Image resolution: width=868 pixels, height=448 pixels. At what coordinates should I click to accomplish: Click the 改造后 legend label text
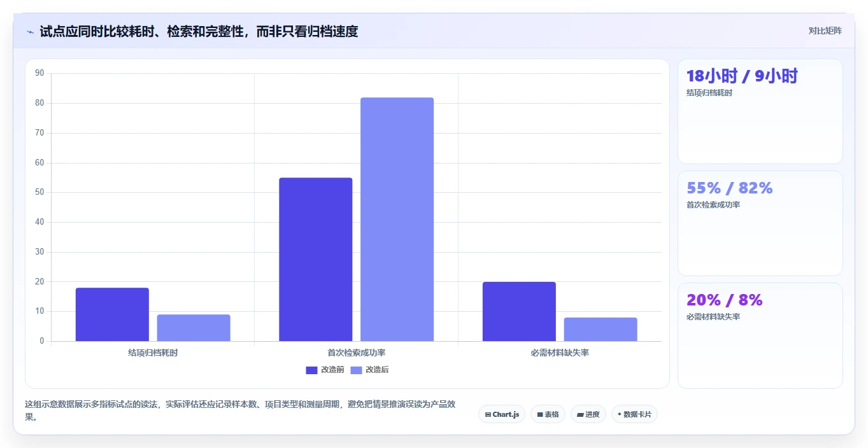pos(377,370)
